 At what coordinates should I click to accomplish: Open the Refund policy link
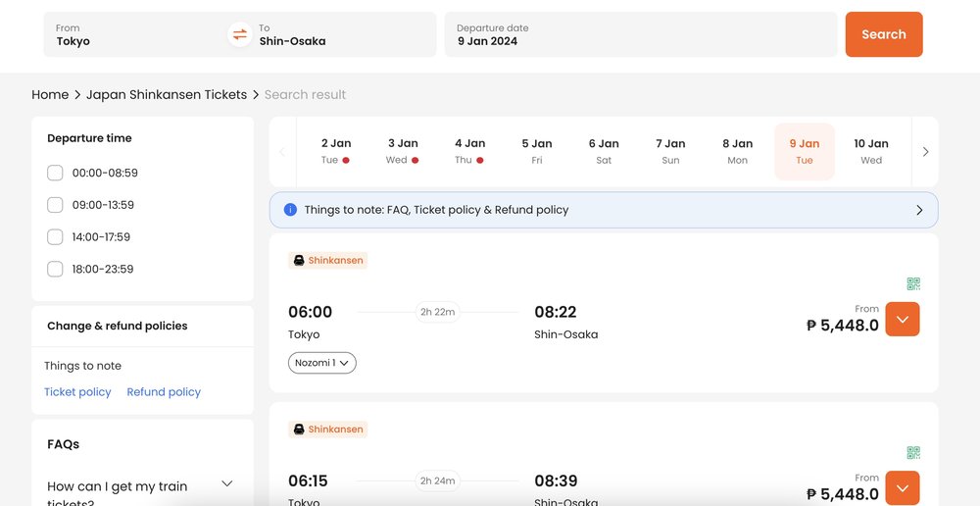point(164,392)
